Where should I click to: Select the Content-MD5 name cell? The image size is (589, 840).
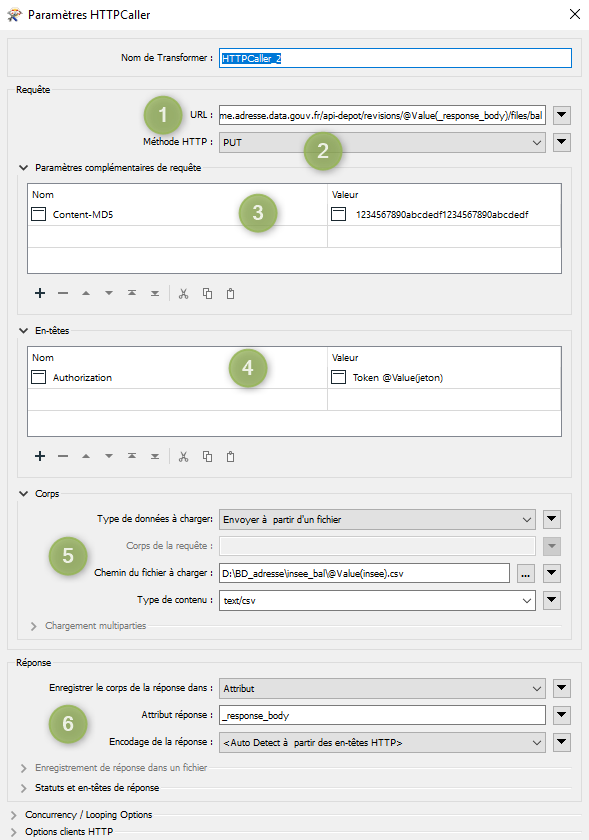[177, 214]
